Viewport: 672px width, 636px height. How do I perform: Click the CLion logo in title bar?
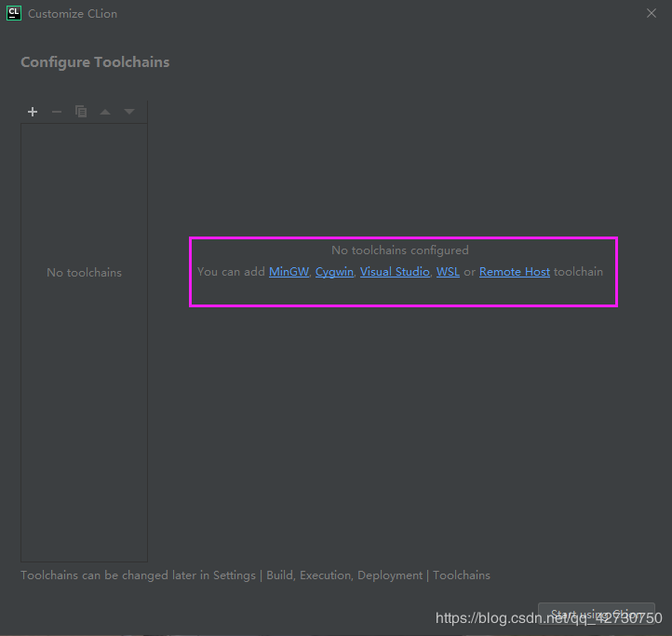[x=14, y=13]
